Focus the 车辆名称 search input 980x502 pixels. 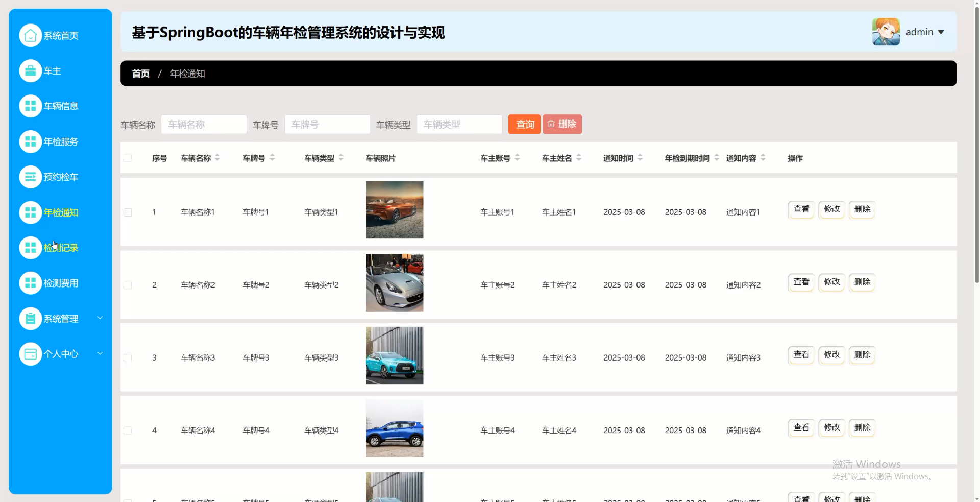click(x=204, y=124)
